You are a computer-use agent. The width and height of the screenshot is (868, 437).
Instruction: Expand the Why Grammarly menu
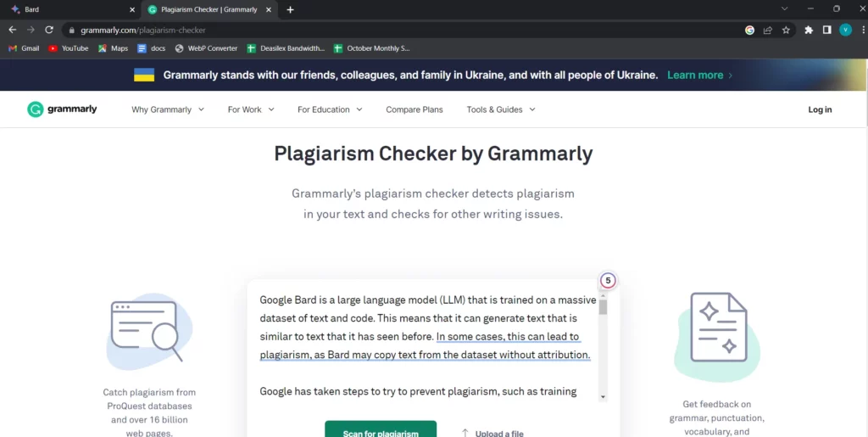[168, 109]
